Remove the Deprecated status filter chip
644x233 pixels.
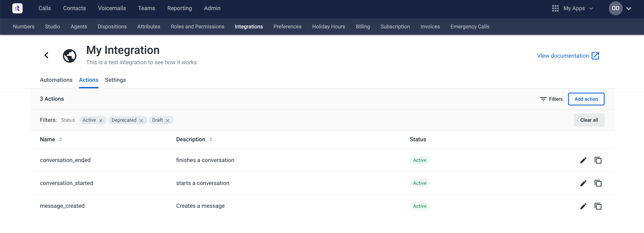point(141,121)
